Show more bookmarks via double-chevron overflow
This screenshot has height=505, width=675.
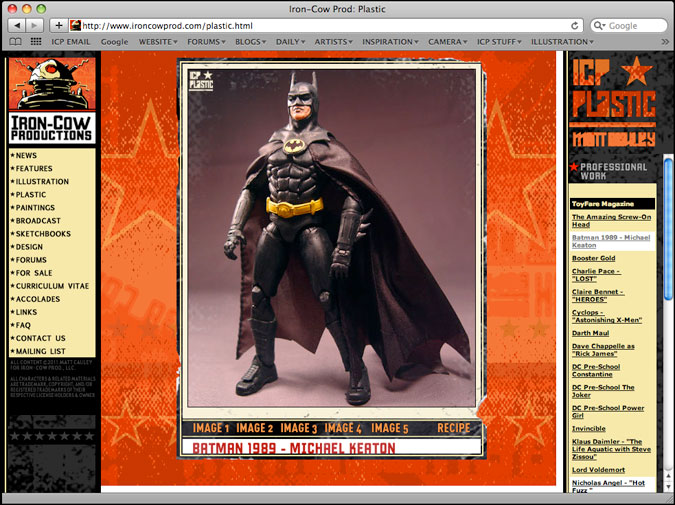665,42
